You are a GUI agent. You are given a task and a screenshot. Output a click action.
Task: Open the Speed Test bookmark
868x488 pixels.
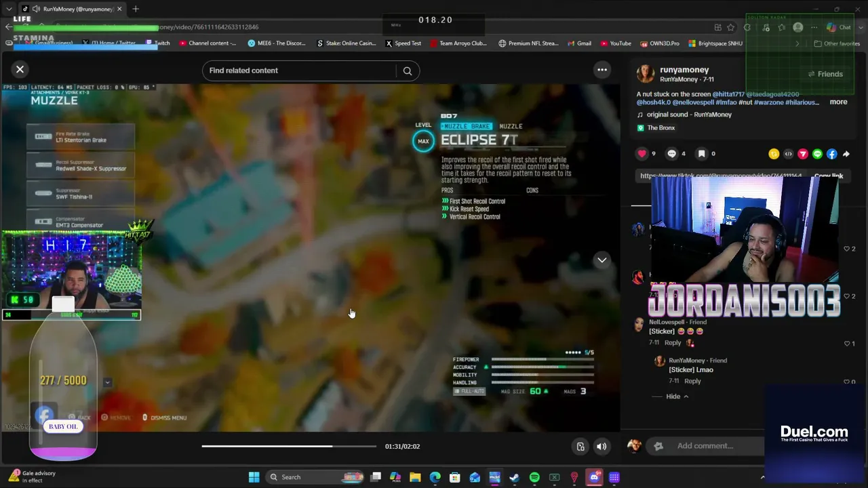[x=403, y=43]
